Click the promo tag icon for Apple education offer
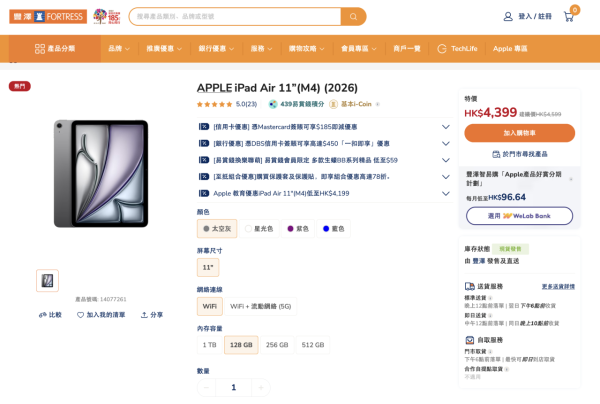This screenshot has width=600, height=404. 204,193
